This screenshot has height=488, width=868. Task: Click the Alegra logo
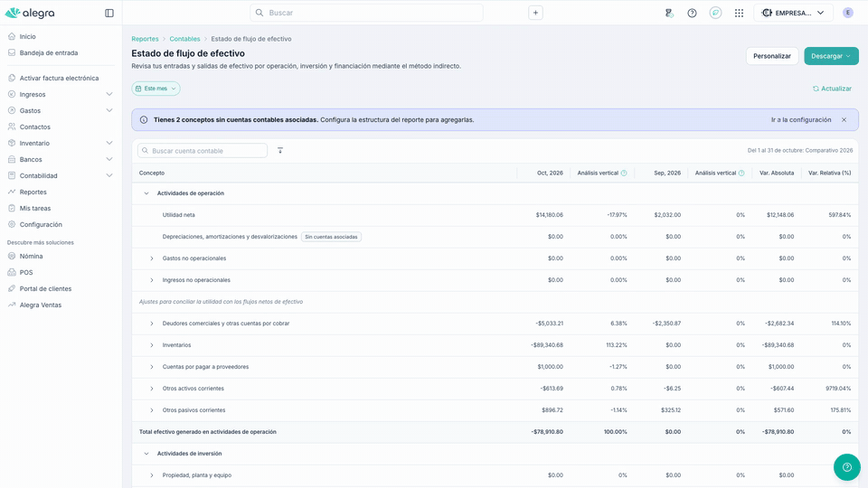(x=30, y=13)
